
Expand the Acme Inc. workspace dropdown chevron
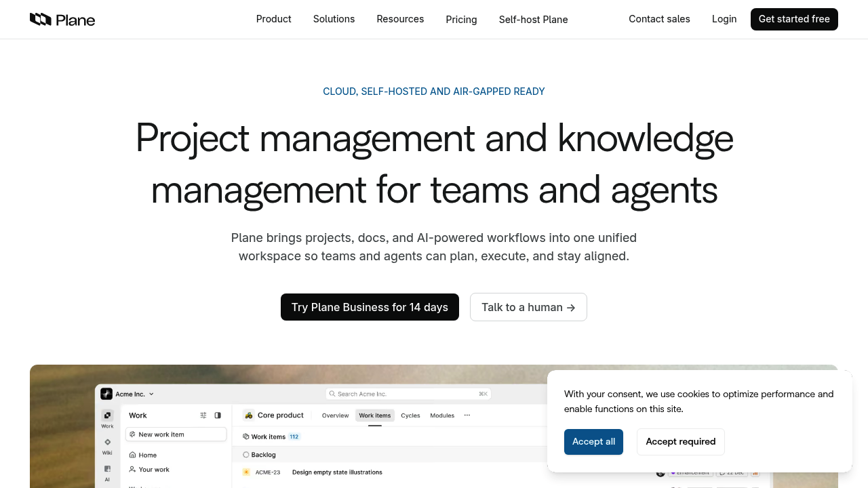(151, 394)
